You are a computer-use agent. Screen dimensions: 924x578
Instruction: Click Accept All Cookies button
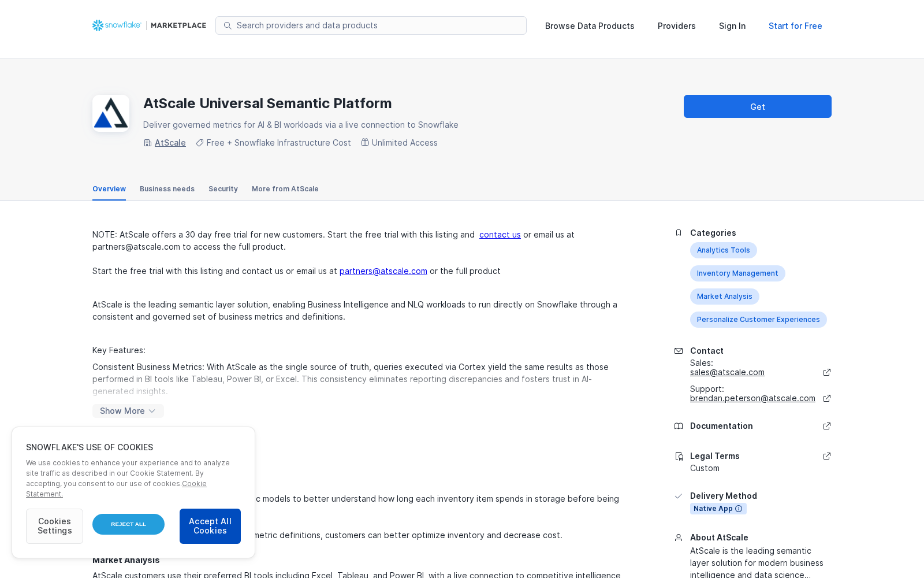(210, 526)
